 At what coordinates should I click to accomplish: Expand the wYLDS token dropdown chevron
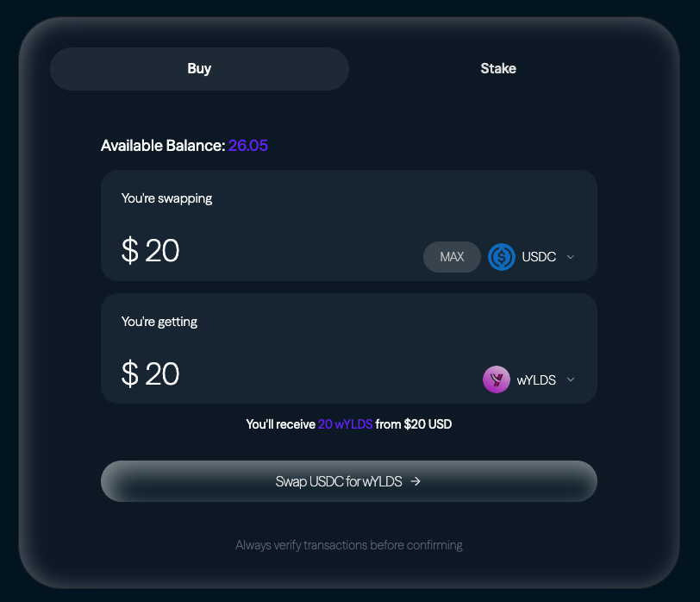571,380
